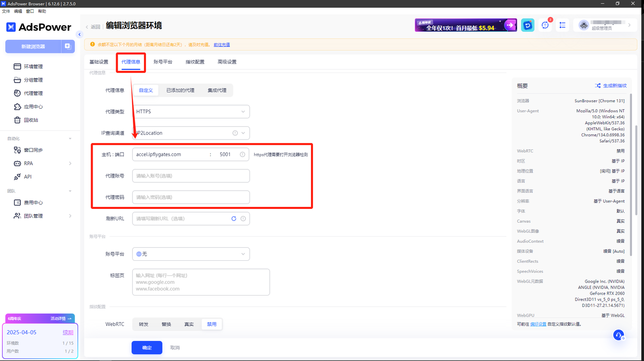Switch to the 指纹配置 tab

pos(195,61)
